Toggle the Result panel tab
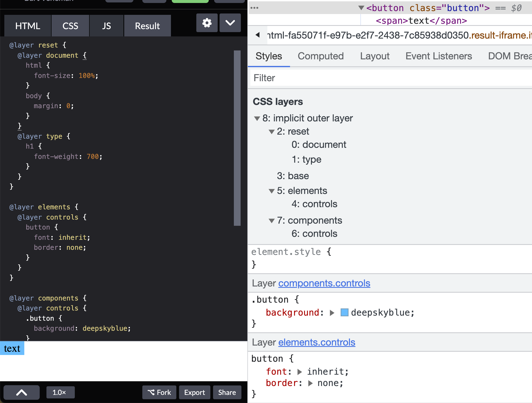 point(147,26)
